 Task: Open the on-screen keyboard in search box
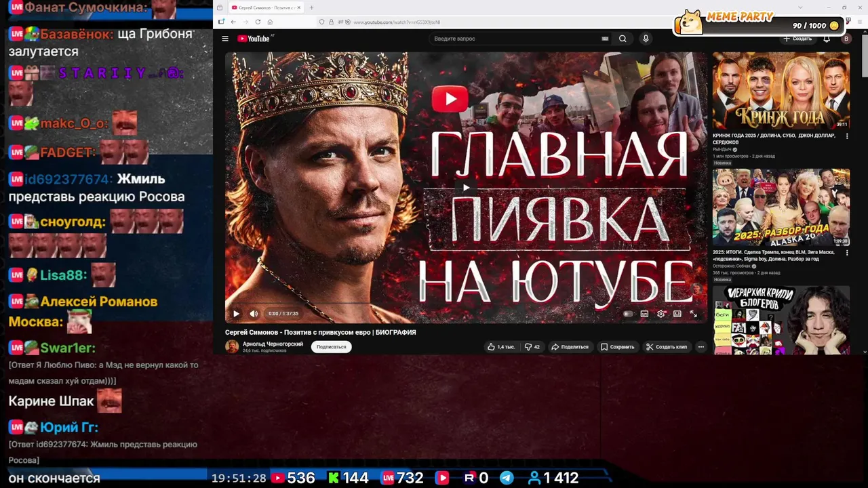tap(605, 39)
